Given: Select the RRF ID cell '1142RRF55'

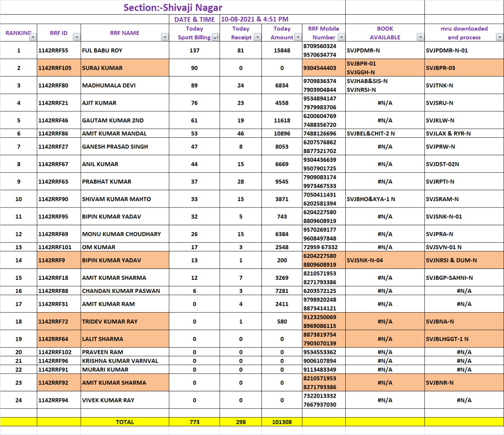Looking at the screenshot, I should point(59,50).
